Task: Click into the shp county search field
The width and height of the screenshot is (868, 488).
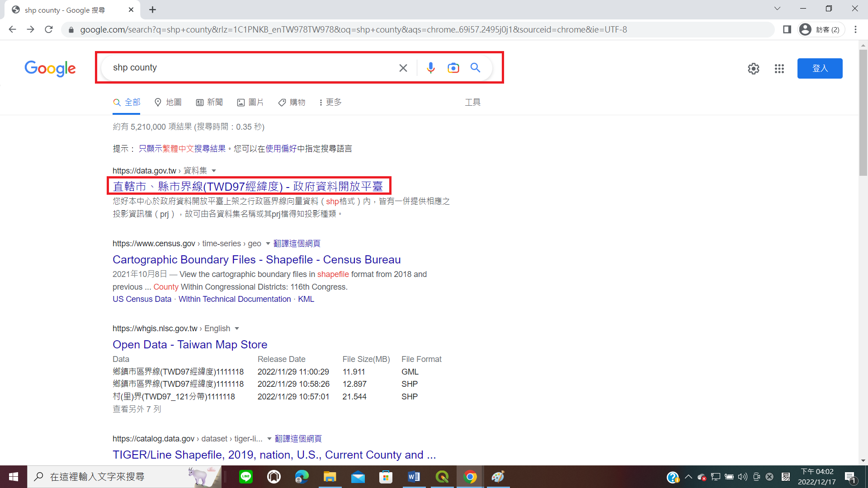Action: [249, 68]
